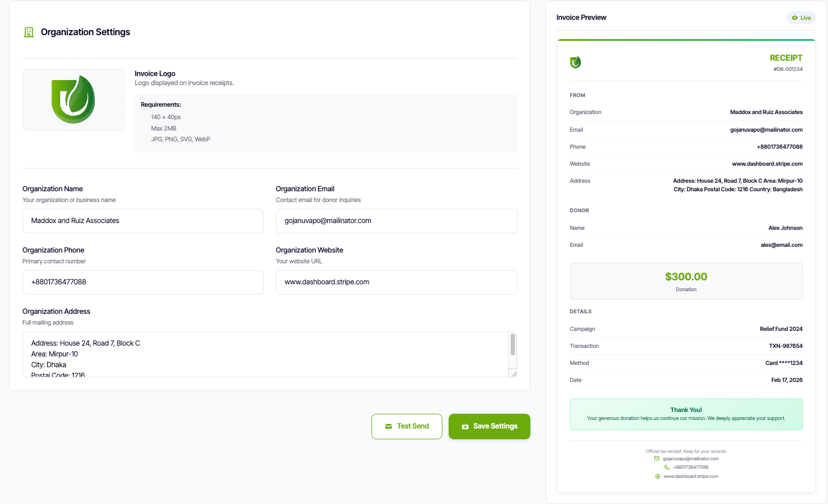
Task: Select the Organization Website input field
Action: coord(396,282)
